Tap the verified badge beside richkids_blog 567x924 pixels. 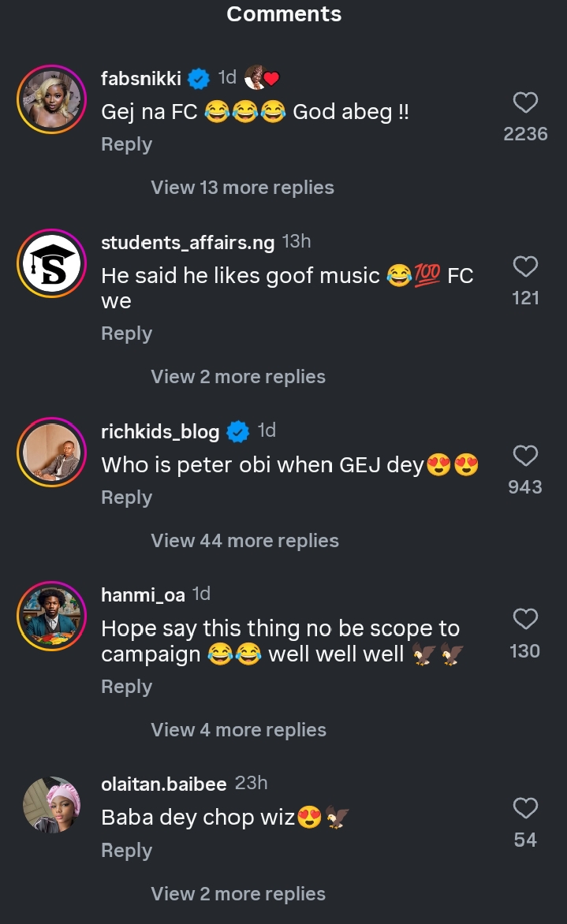[238, 431]
